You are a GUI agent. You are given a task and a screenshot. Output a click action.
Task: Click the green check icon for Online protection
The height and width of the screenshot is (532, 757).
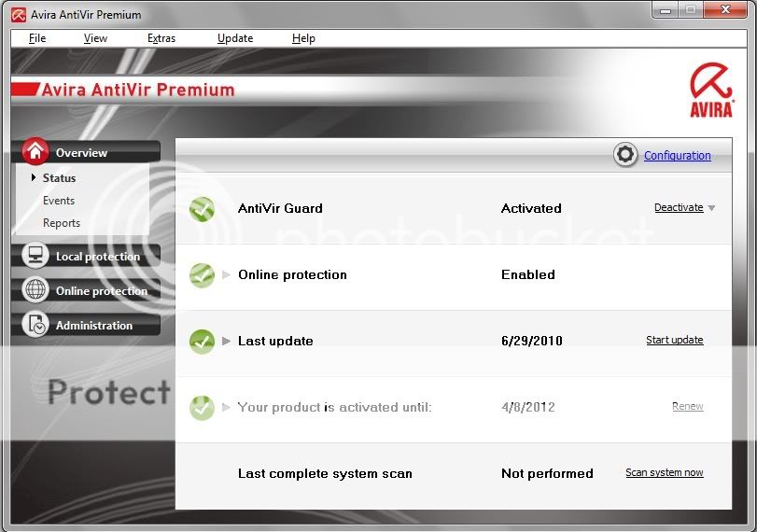coord(202,275)
